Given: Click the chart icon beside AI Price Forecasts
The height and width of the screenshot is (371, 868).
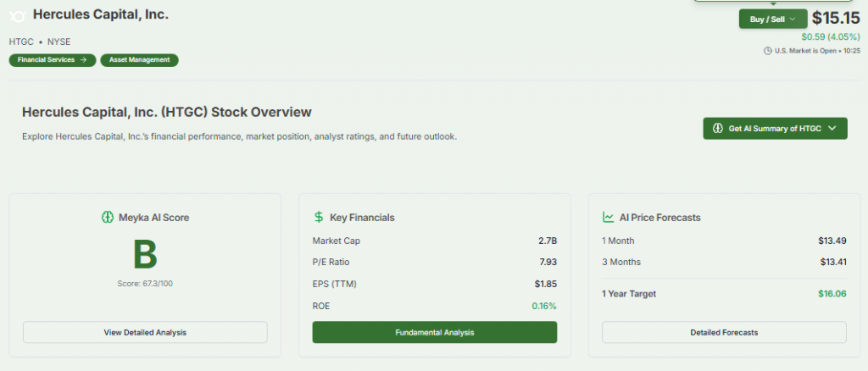Looking at the screenshot, I should (608, 218).
